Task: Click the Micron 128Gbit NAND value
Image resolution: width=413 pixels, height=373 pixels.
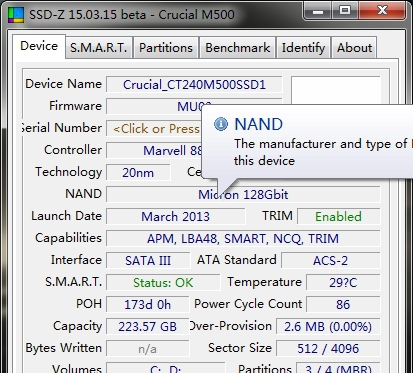Action: (243, 195)
